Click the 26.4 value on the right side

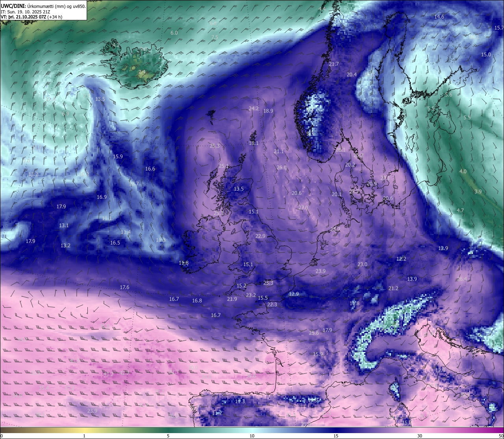coord(462,279)
